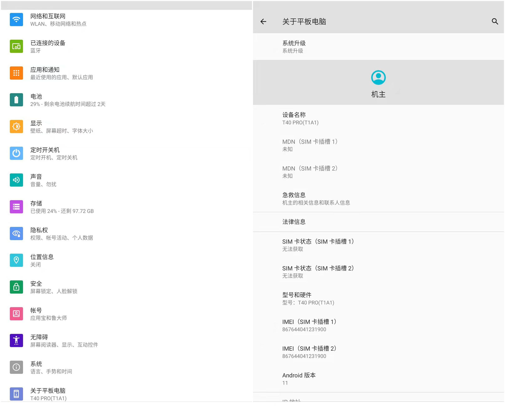Click the back arrow in About tablet
This screenshot has height=420, width=505.
click(x=263, y=22)
